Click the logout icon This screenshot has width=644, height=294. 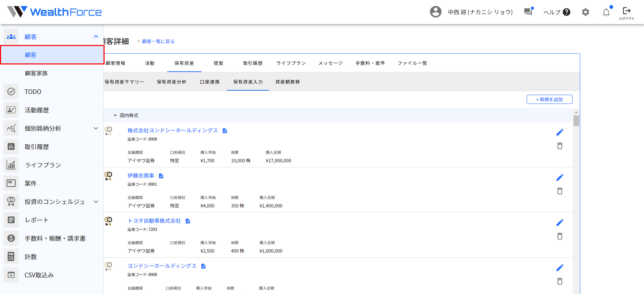pyautogui.click(x=626, y=11)
